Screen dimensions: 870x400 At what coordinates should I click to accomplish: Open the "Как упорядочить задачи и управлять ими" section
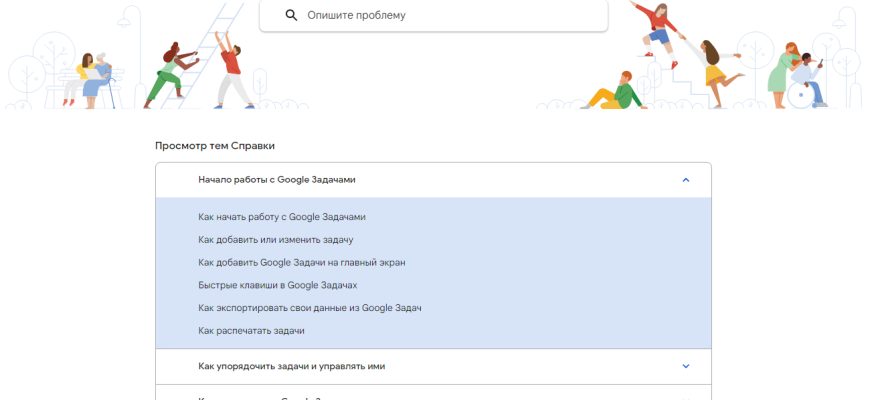(291, 366)
